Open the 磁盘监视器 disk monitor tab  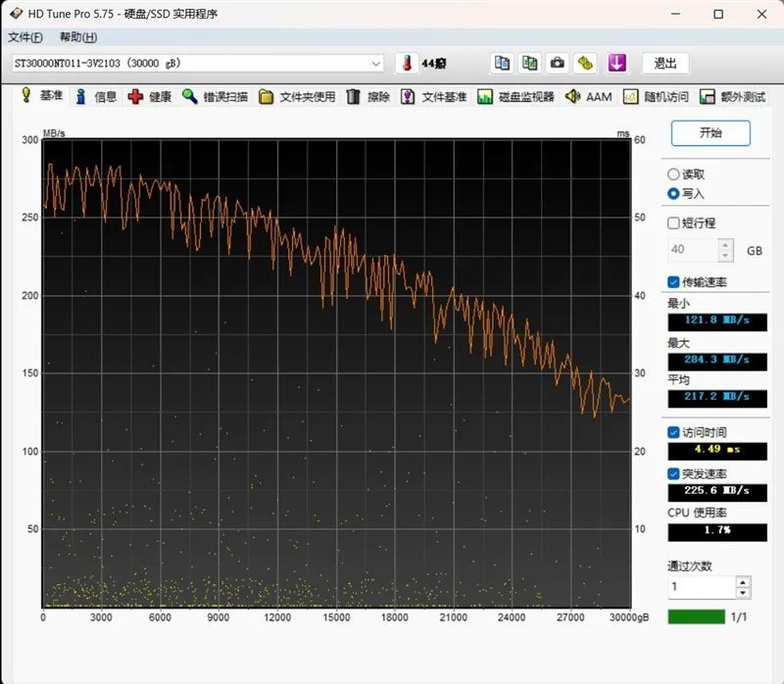515,97
